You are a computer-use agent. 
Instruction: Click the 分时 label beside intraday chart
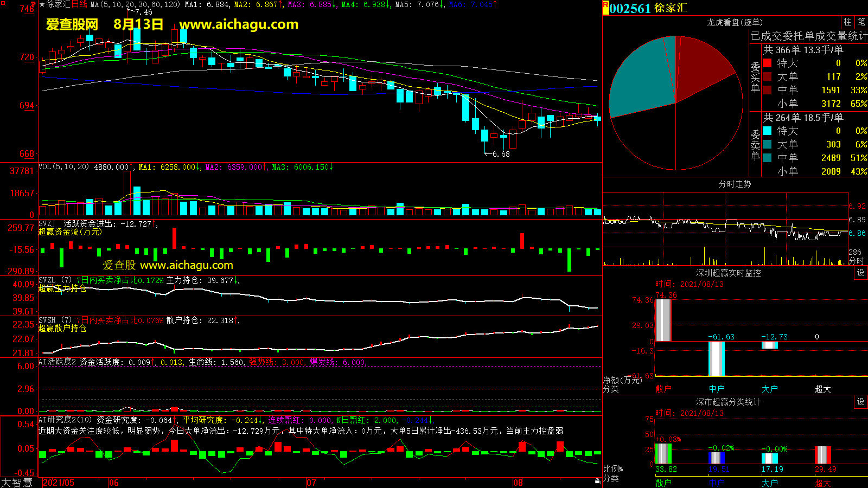856,261
